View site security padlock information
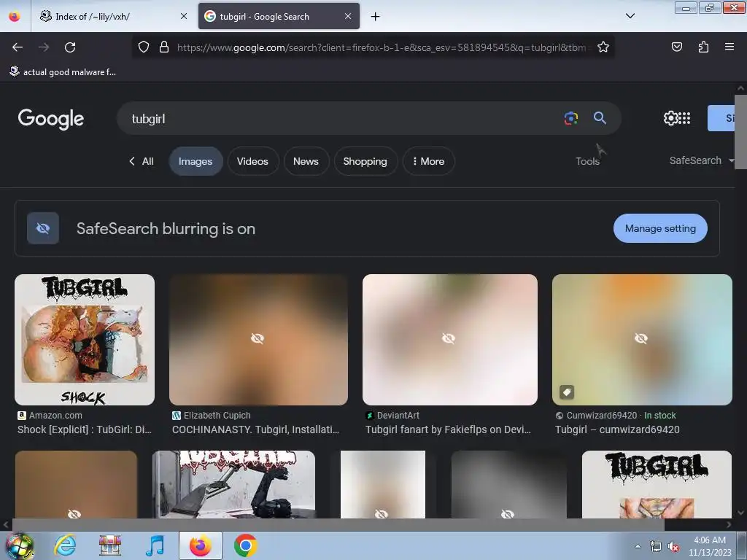The image size is (747, 560). coord(164,47)
